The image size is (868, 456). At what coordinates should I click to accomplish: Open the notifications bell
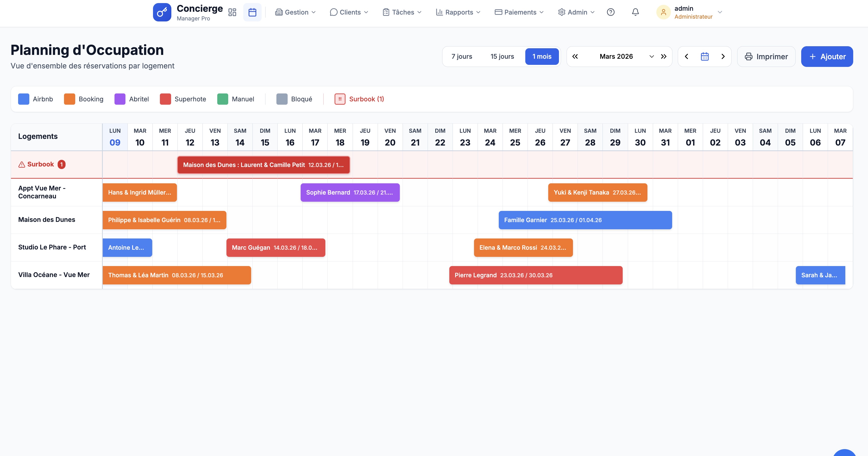pyautogui.click(x=635, y=13)
